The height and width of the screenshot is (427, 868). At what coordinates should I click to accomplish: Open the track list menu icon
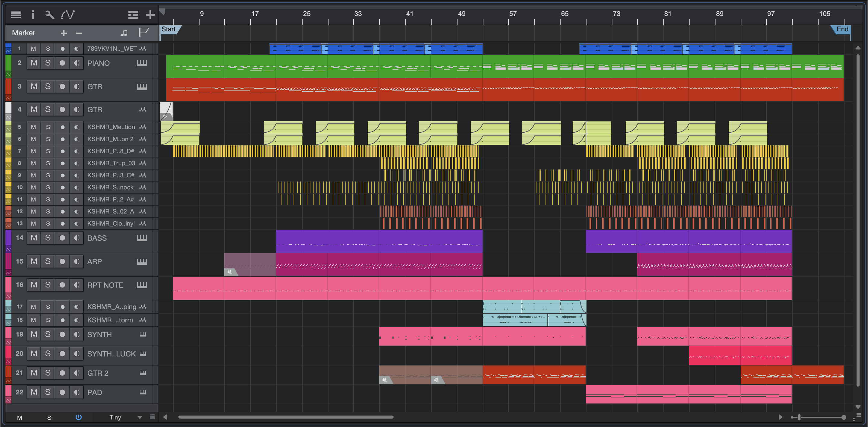coord(16,14)
